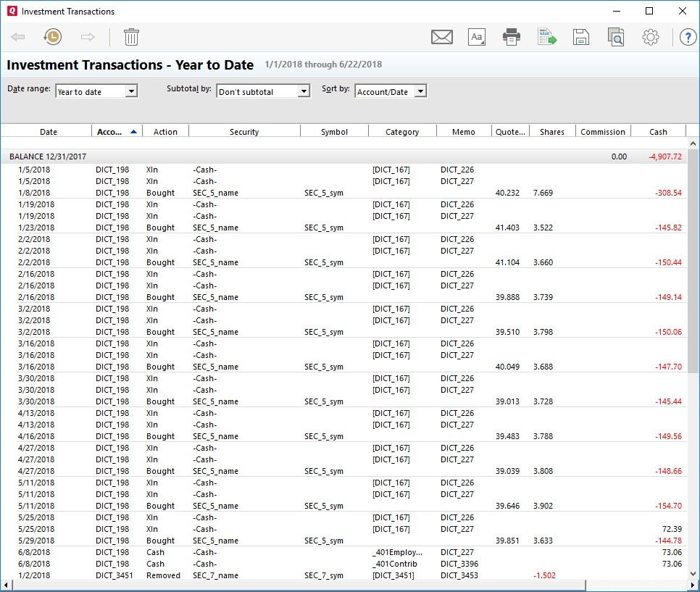Click the back arrow in toolbar
This screenshot has height=592, width=700.
click(18, 37)
